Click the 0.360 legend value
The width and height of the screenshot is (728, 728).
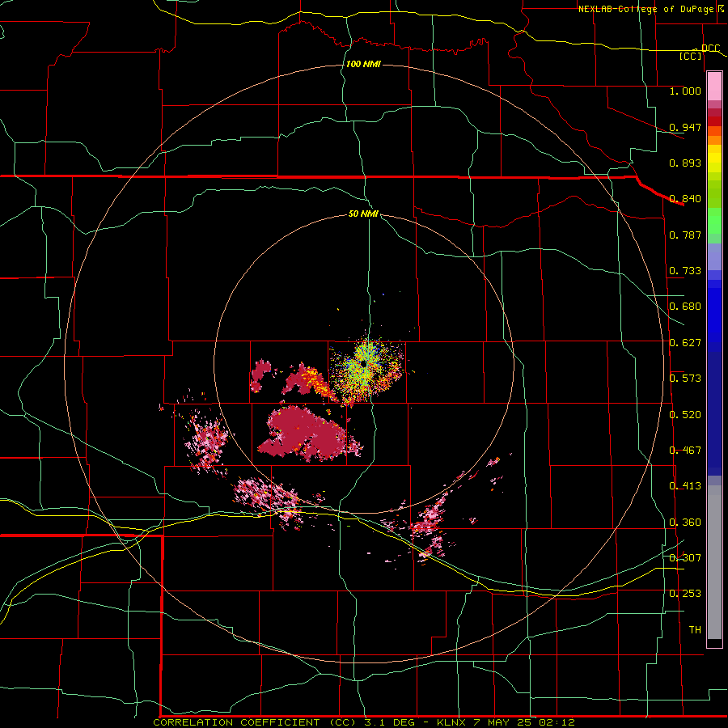685,523
